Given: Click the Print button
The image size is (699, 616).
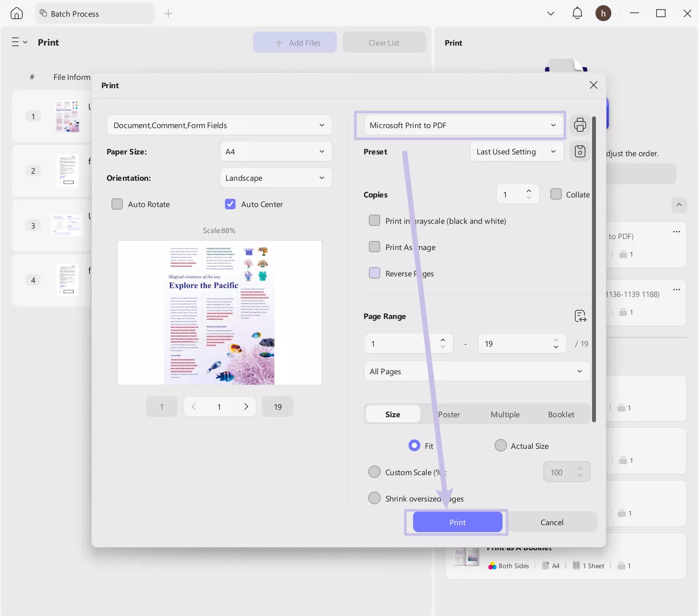Looking at the screenshot, I should coord(457,522).
